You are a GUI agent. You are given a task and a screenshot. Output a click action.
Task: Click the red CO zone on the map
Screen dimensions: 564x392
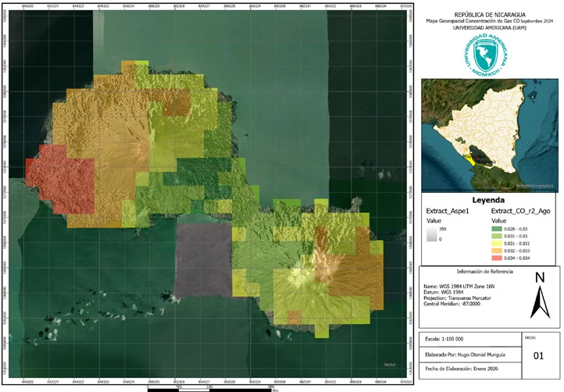pos(61,179)
